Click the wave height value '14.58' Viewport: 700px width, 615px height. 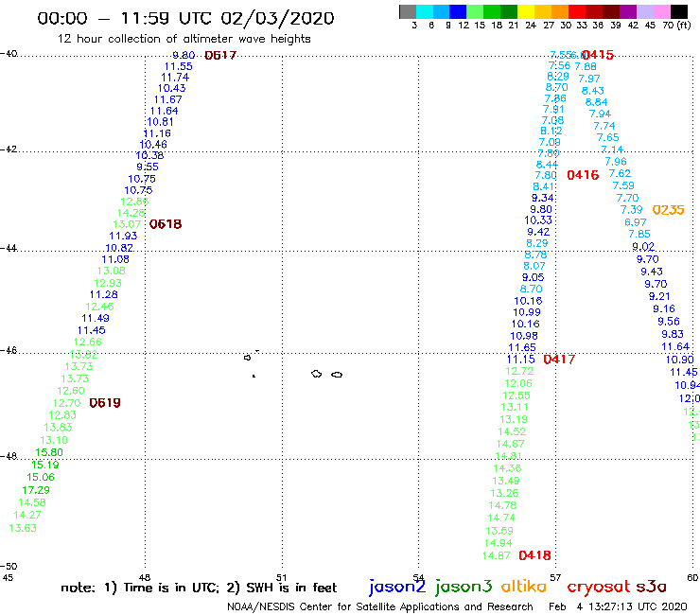pyautogui.click(x=32, y=502)
